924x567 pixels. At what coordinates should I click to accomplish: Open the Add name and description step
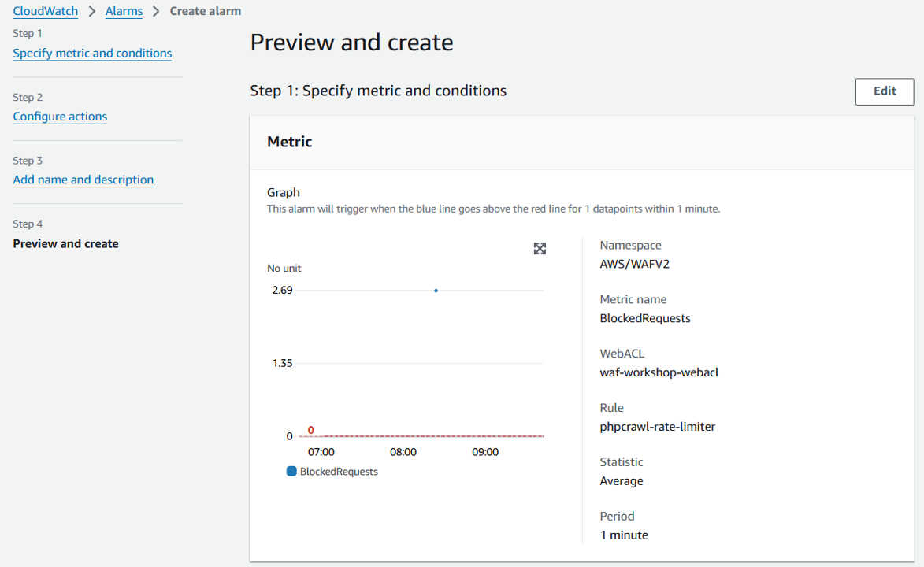[x=83, y=180]
